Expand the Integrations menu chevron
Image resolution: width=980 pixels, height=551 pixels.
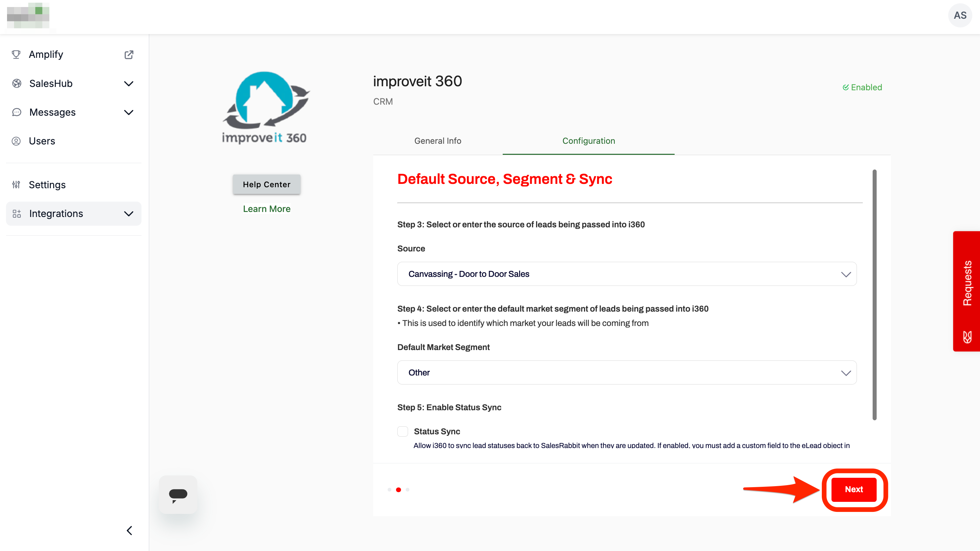tap(128, 214)
